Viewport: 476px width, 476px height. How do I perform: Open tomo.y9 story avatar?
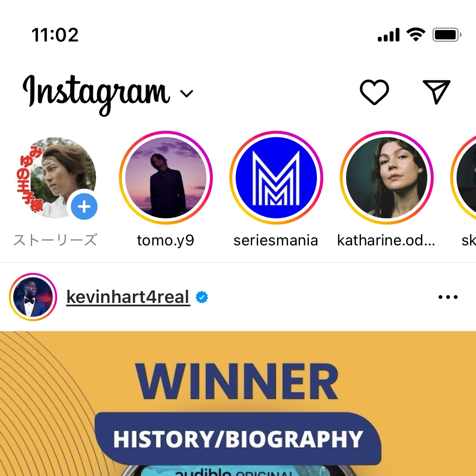click(166, 178)
